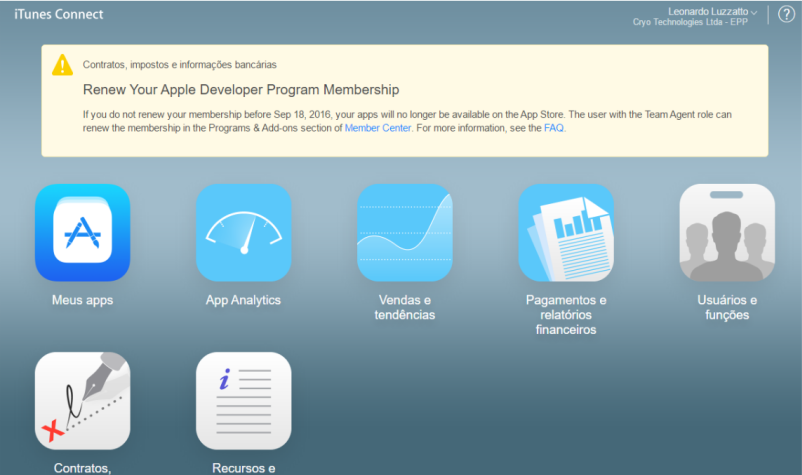This screenshot has height=475, width=802.
Task: Select the Vendas e tendências label
Action: pos(405,307)
